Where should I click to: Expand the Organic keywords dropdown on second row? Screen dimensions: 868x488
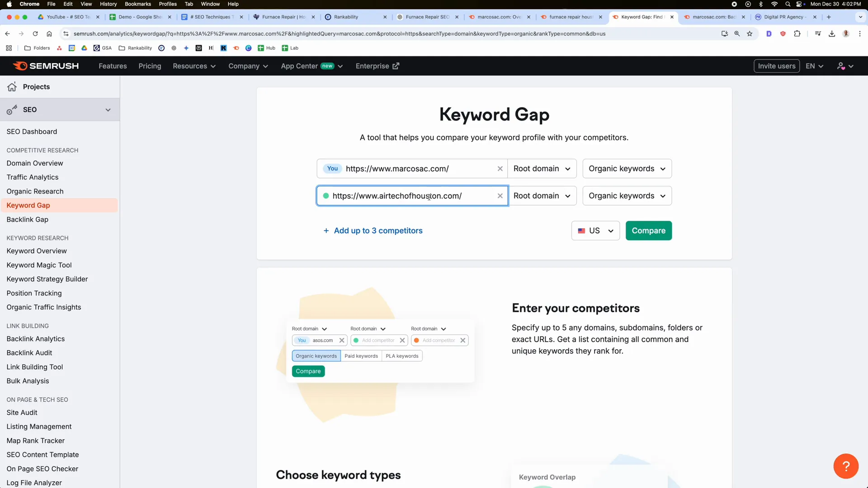pyautogui.click(x=627, y=196)
